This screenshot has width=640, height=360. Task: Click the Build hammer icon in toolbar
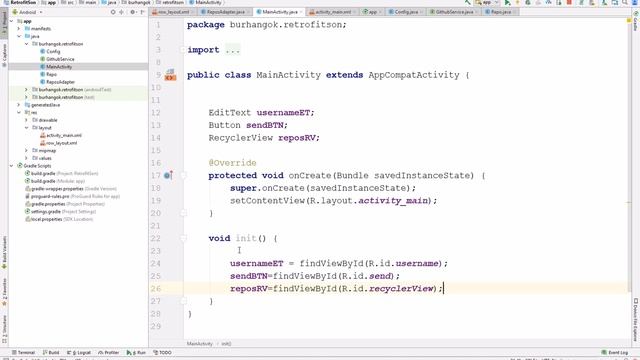468,3
